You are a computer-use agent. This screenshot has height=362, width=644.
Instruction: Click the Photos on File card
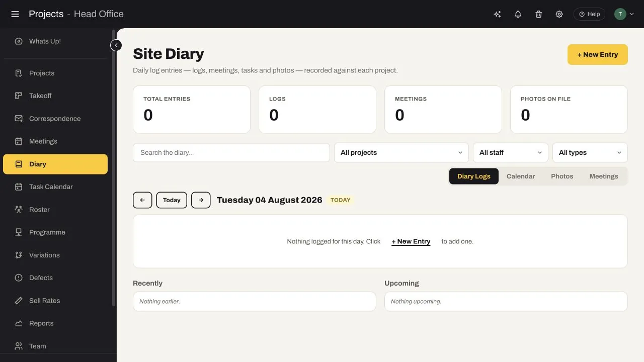click(569, 109)
